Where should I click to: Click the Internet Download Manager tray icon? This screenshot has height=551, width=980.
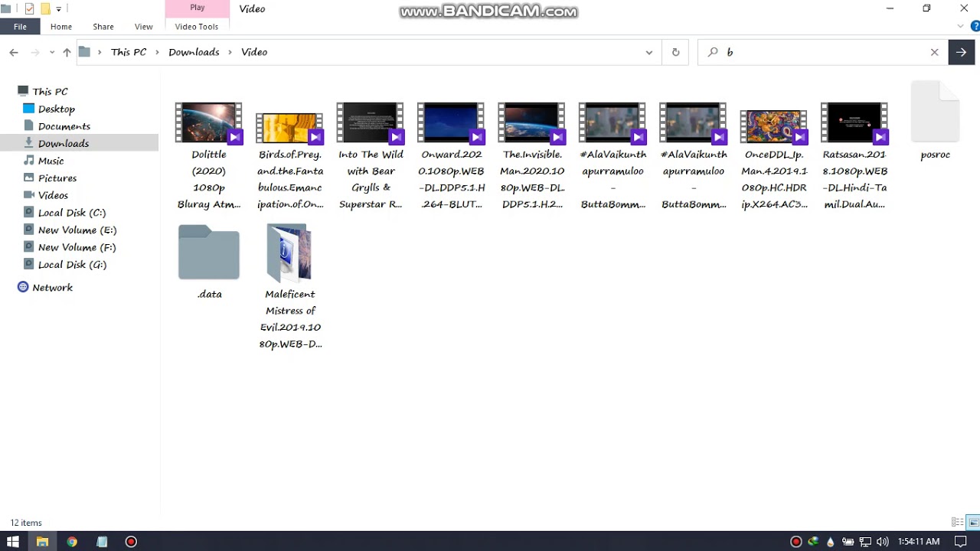click(x=813, y=542)
